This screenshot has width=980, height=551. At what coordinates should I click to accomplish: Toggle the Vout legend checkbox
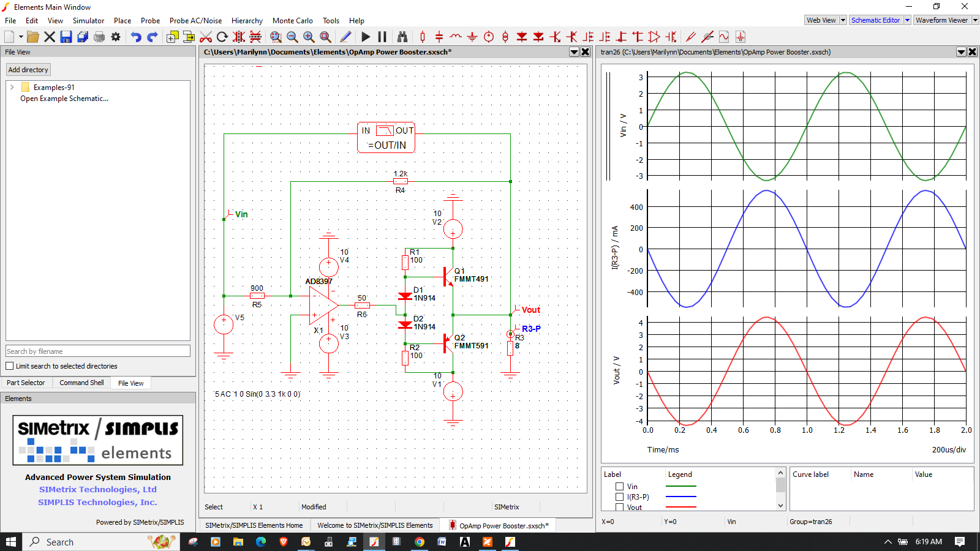(619, 508)
